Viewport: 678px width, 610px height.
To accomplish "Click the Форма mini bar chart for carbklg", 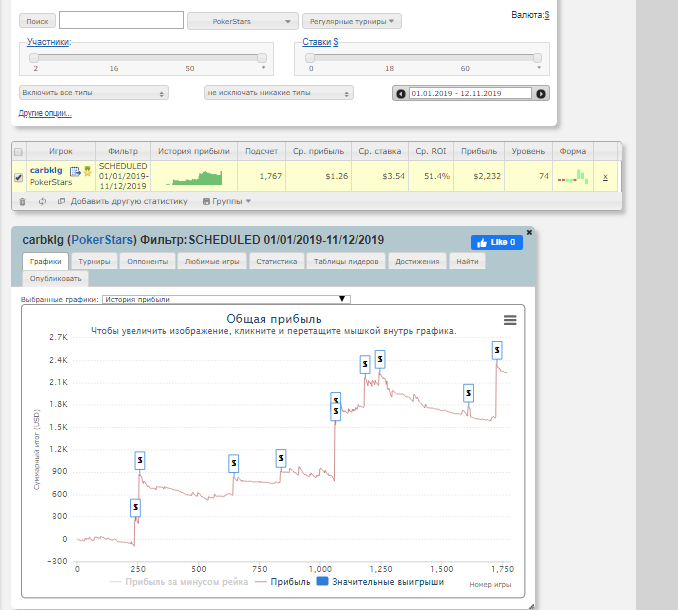I will pyautogui.click(x=573, y=176).
